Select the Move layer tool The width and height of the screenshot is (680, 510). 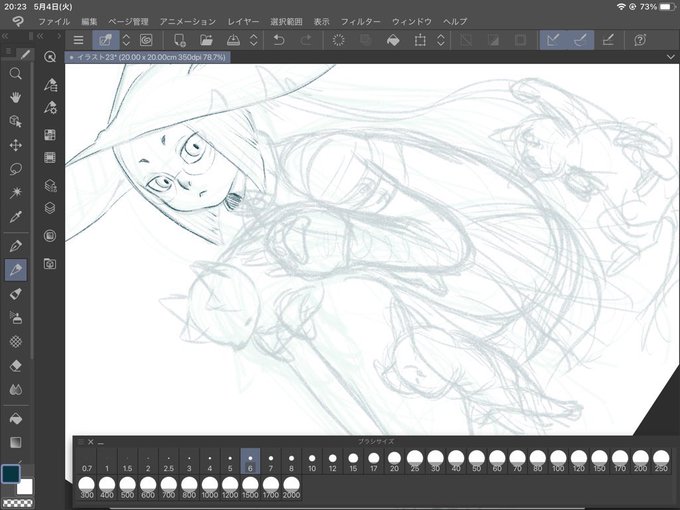16,145
